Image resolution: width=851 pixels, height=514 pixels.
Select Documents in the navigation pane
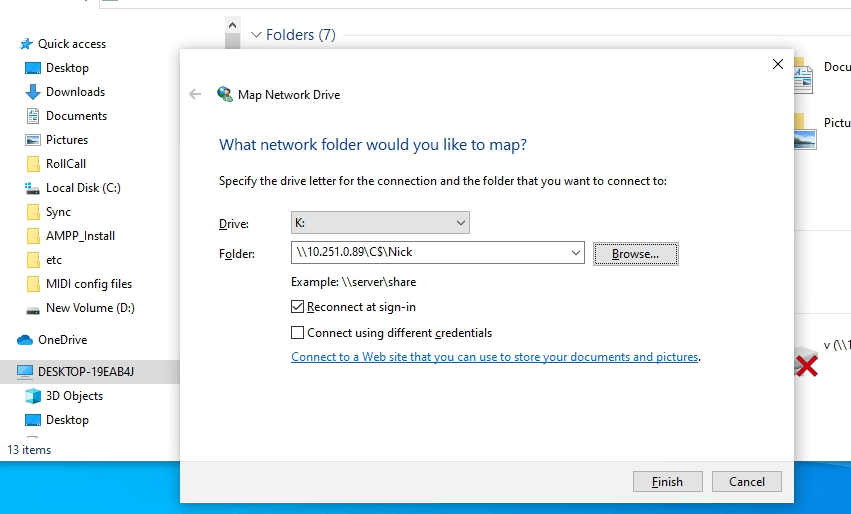tap(77, 116)
